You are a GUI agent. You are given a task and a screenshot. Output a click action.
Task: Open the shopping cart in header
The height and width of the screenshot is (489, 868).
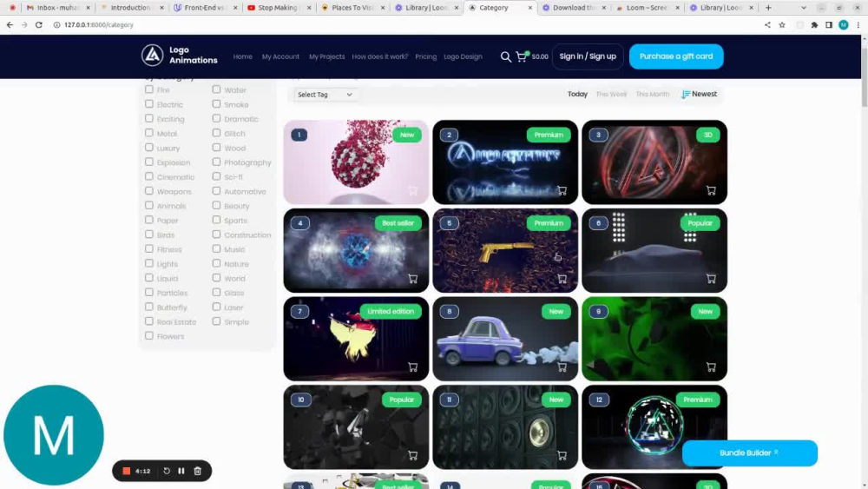point(522,56)
